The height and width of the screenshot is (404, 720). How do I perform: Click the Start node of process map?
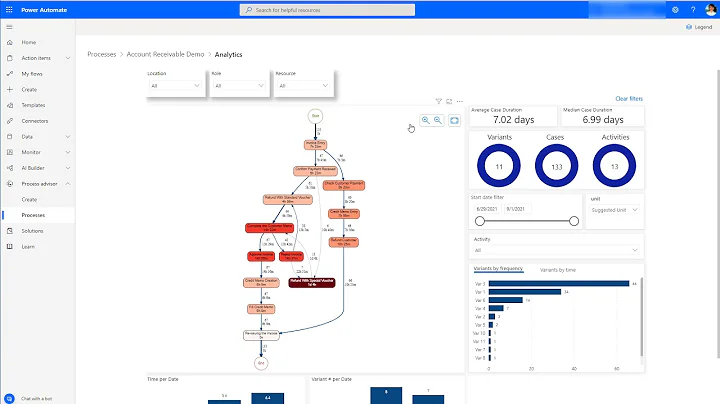coord(315,116)
